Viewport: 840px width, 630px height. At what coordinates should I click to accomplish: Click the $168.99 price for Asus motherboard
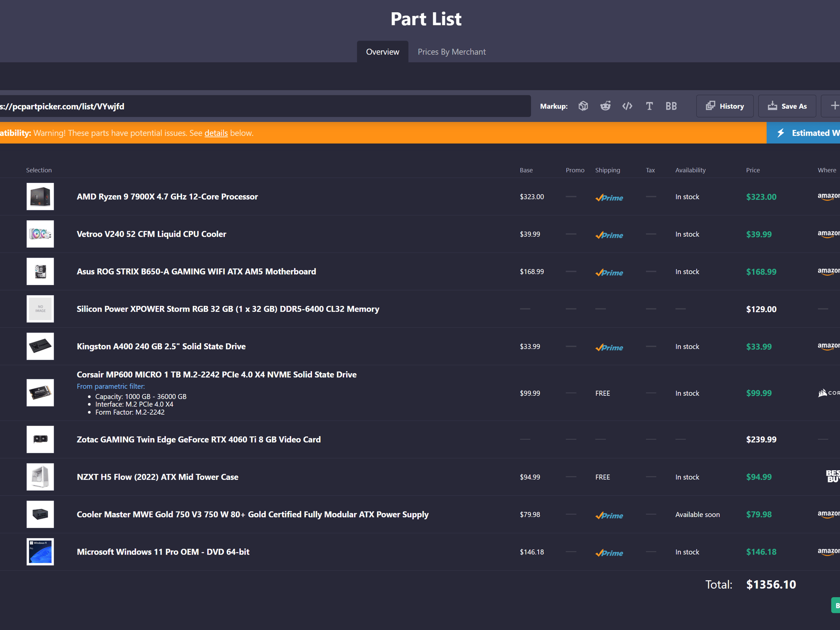761,272
